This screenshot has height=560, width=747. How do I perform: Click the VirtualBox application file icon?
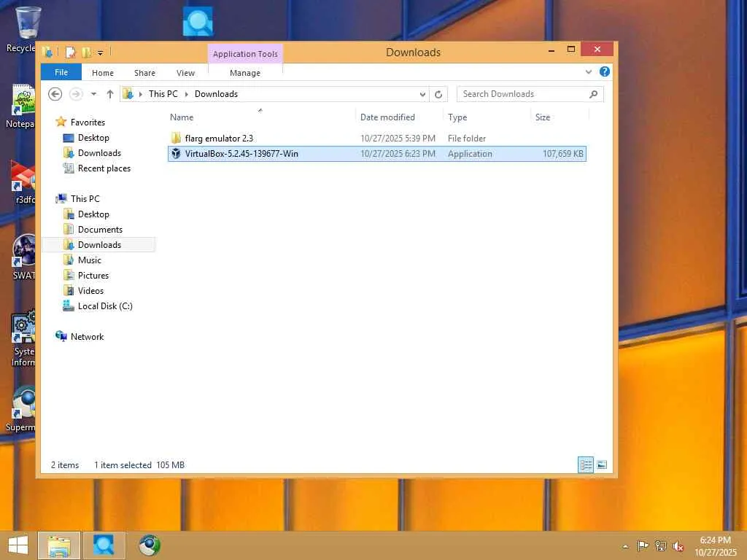pyautogui.click(x=176, y=153)
